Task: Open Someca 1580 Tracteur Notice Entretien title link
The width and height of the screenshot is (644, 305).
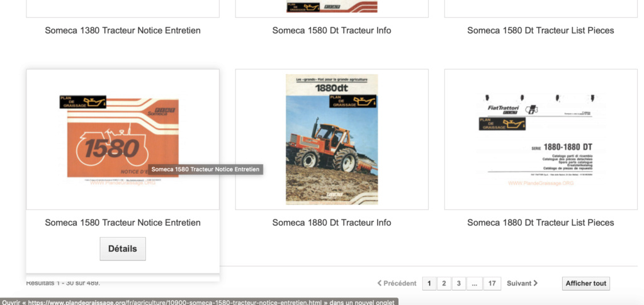Action: coord(123,223)
